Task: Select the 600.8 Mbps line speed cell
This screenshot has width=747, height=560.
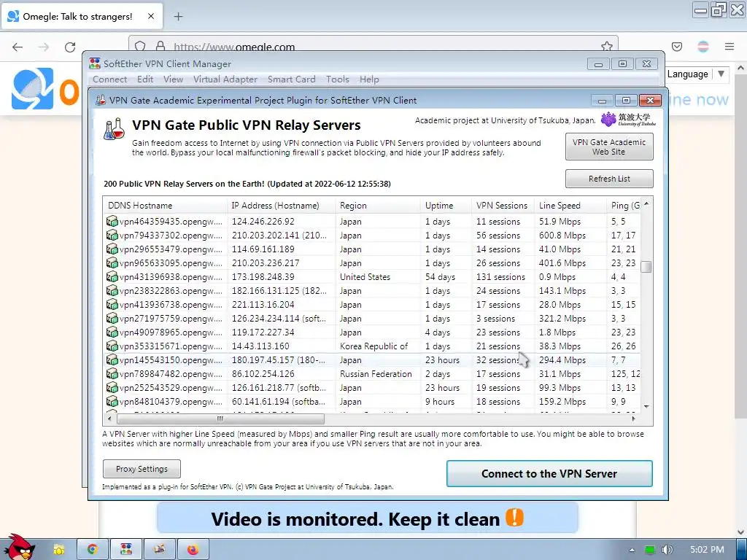Action: 562,236
